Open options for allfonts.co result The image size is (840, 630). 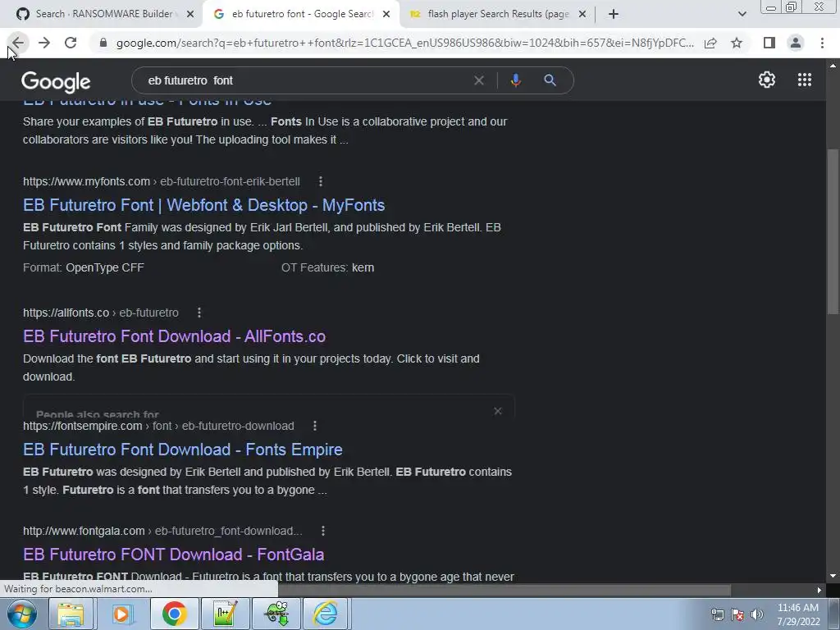click(199, 313)
